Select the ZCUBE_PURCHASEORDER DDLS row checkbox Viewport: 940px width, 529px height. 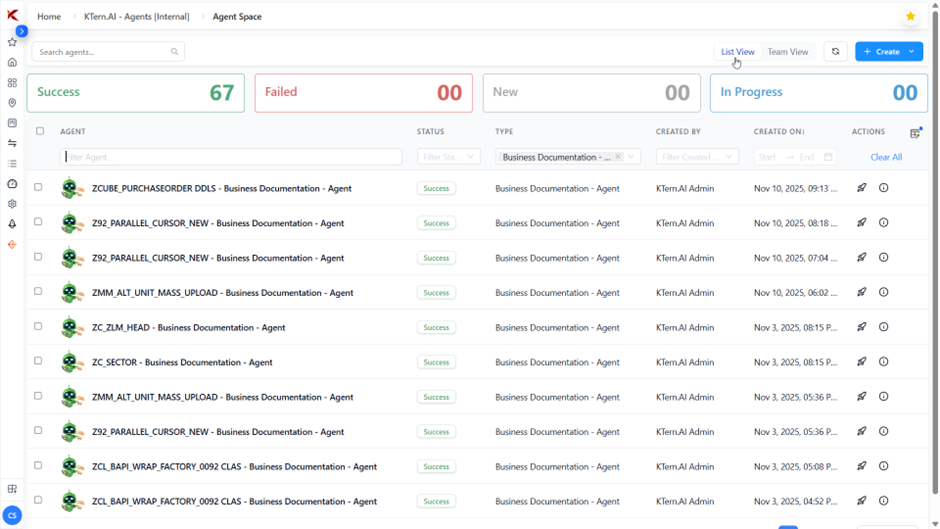[x=38, y=187]
